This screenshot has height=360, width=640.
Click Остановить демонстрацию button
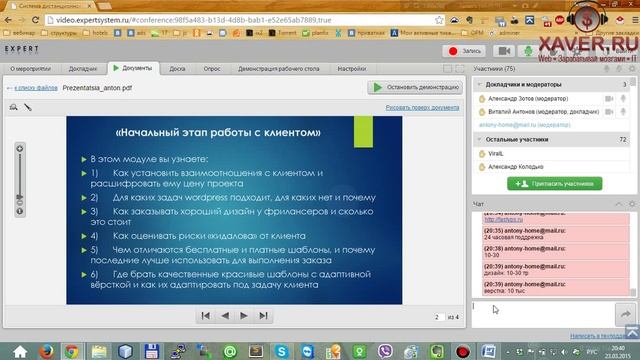tap(415, 87)
